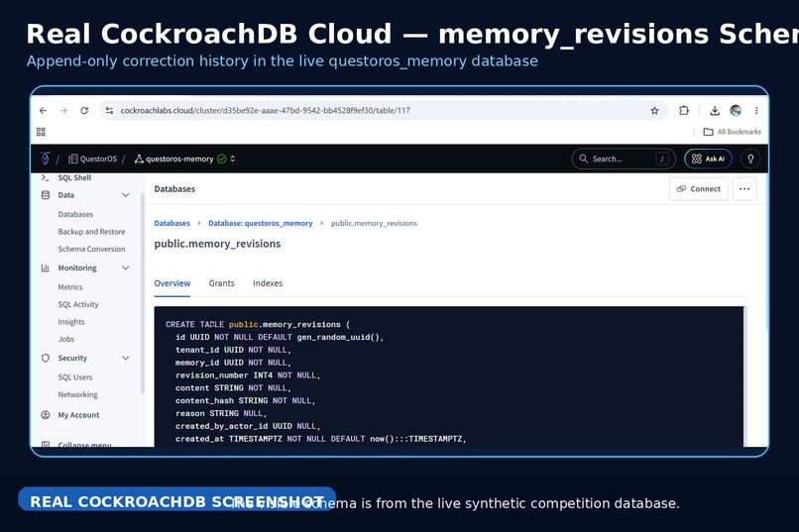Open the browser profile avatar
Viewport: 799px width, 532px height.
(x=736, y=111)
